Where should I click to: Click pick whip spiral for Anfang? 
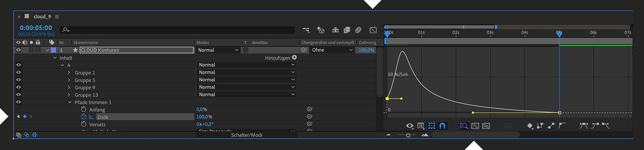click(309, 109)
